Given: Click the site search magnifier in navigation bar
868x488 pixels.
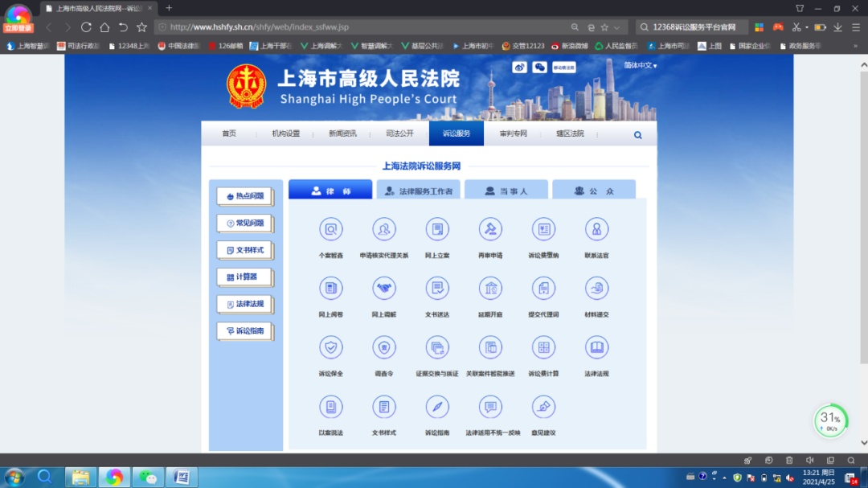Looking at the screenshot, I should (637, 134).
